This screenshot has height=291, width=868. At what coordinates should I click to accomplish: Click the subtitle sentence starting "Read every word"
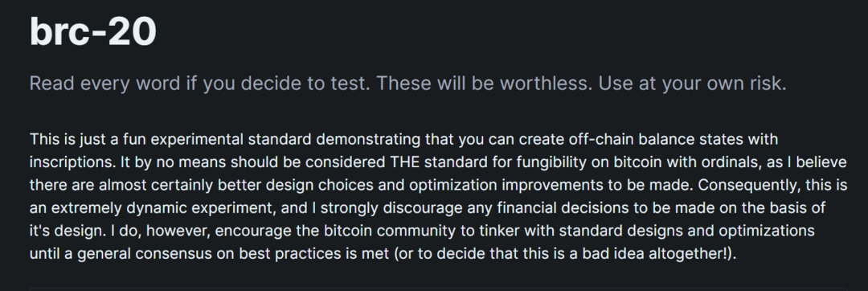coord(407,84)
